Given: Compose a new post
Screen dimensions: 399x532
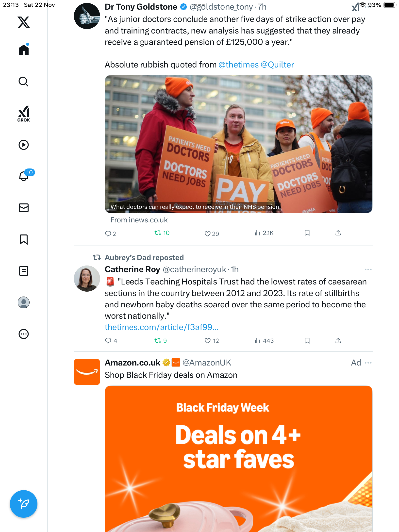Looking at the screenshot, I should 24,504.
